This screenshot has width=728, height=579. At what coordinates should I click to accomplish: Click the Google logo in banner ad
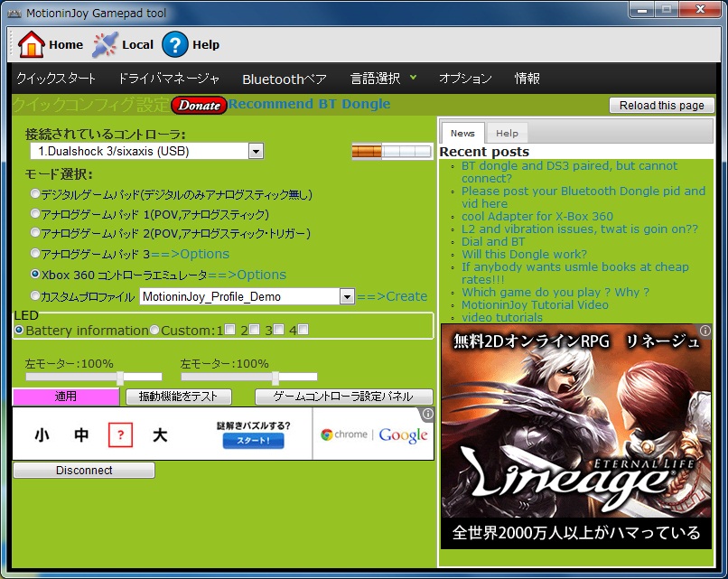pos(403,435)
